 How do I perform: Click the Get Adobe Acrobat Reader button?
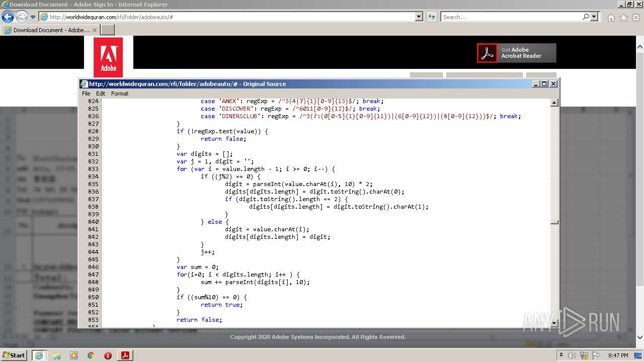pos(517,53)
